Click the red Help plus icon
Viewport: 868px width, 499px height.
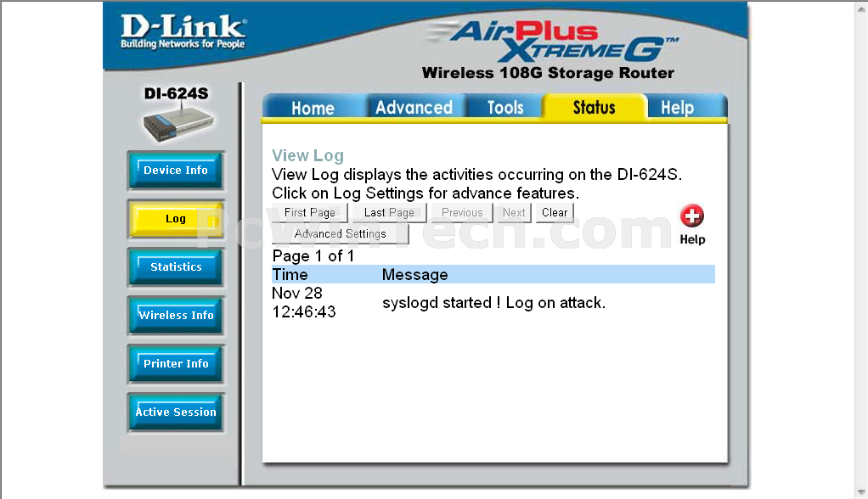[x=692, y=216]
